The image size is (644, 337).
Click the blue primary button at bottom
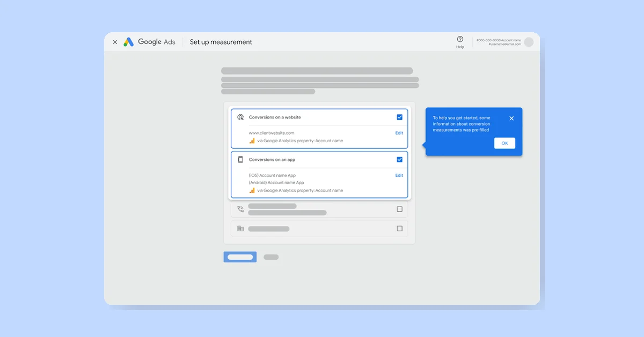click(x=240, y=257)
